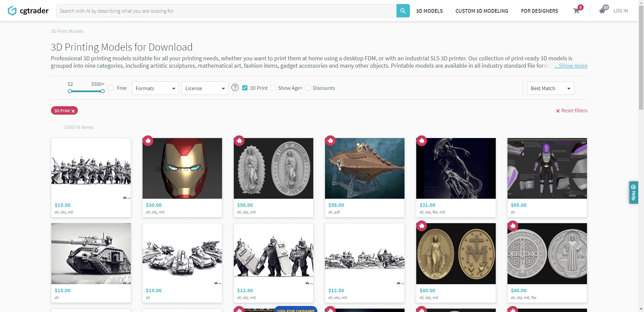Click the piggy bank credits icon
Image resolution: width=644 pixels, height=312 pixels.
602,10
